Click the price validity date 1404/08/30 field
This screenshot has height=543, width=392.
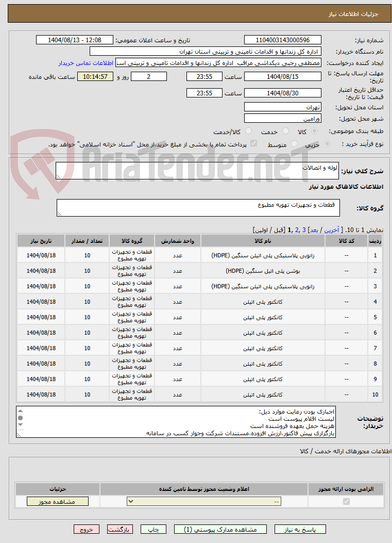coord(282,93)
